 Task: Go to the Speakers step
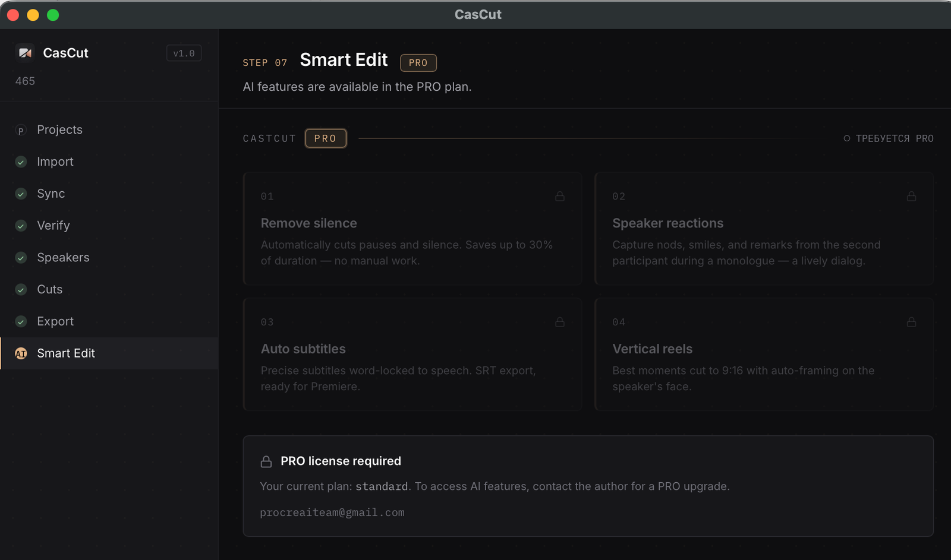(109, 257)
